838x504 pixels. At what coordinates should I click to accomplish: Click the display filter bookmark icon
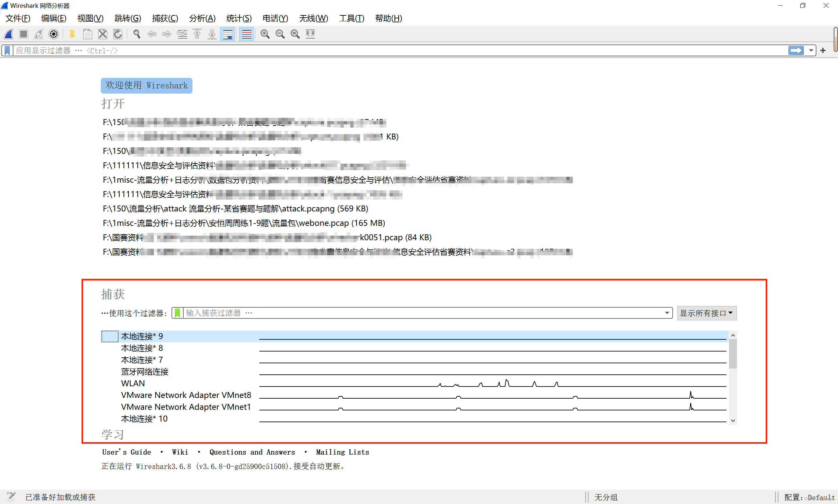[7, 51]
